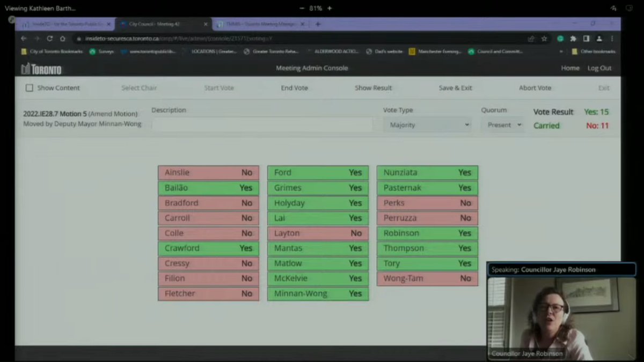This screenshot has height=362, width=644.
Task: Open the Chrome three-dot menu
Action: pos(612,39)
